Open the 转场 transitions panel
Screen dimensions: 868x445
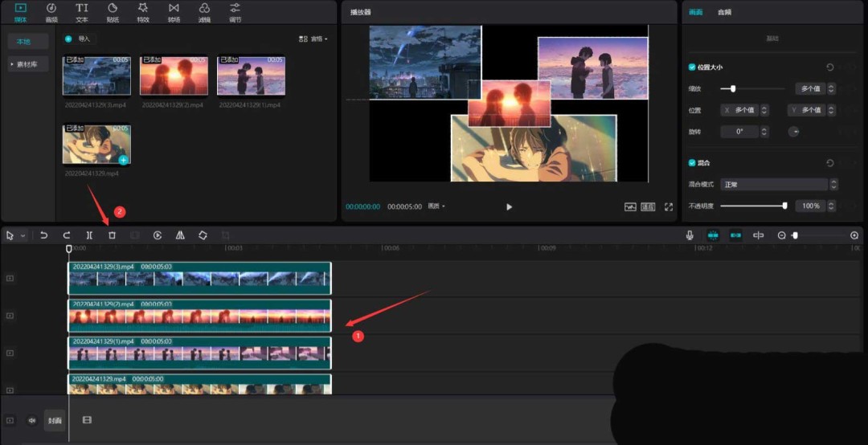174,11
